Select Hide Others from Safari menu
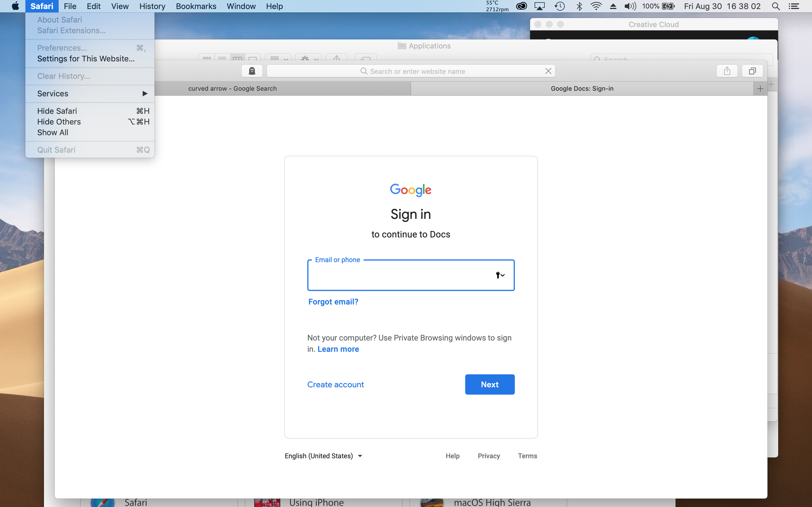 tap(59, 122)
